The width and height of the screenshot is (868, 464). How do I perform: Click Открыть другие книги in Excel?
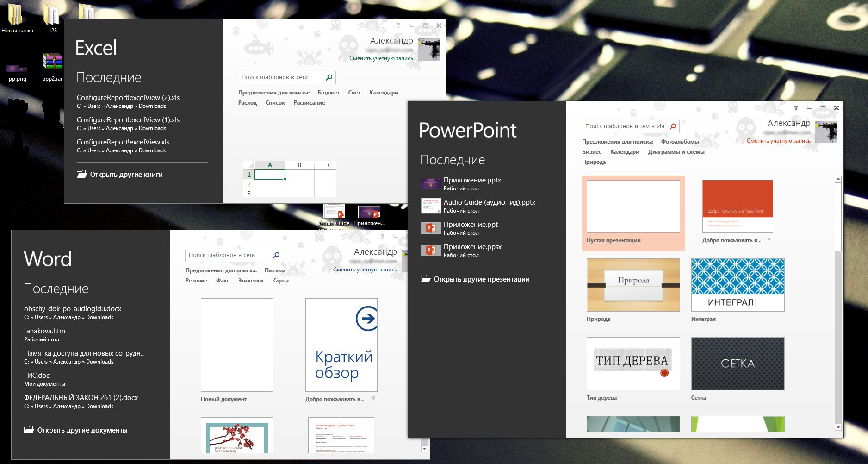coord(126,175)
